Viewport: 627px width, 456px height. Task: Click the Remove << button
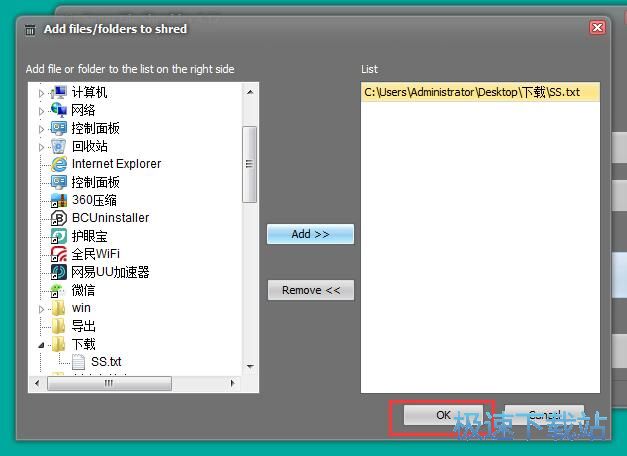(x=311, y=290)
